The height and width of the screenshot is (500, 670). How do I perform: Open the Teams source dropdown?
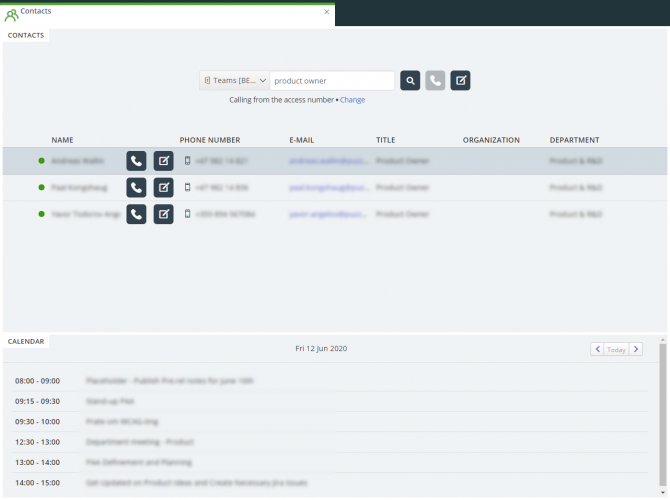click(x=234, y=81)
